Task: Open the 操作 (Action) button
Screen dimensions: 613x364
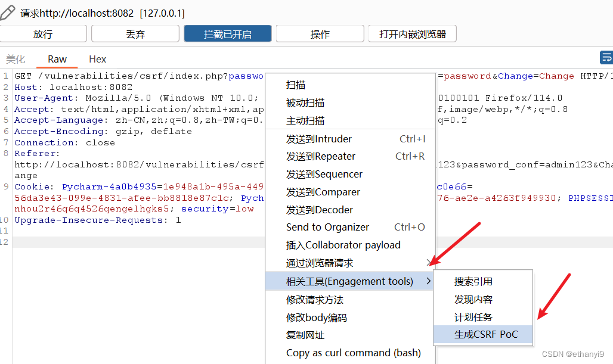Action: tap(320, 34)
